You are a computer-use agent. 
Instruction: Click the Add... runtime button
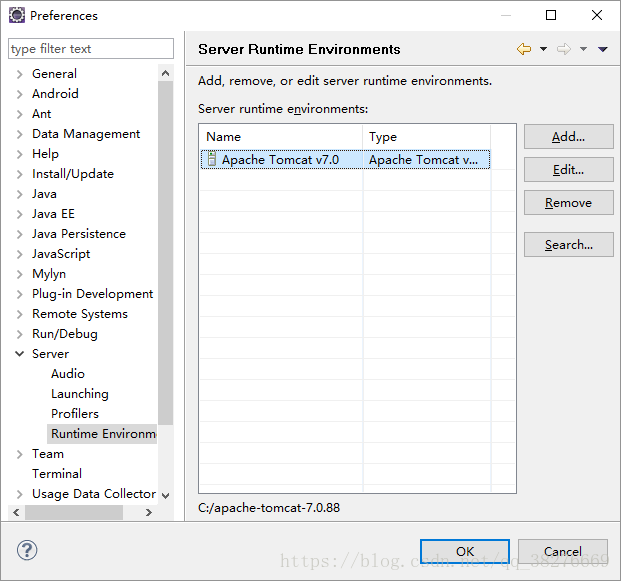569,137
